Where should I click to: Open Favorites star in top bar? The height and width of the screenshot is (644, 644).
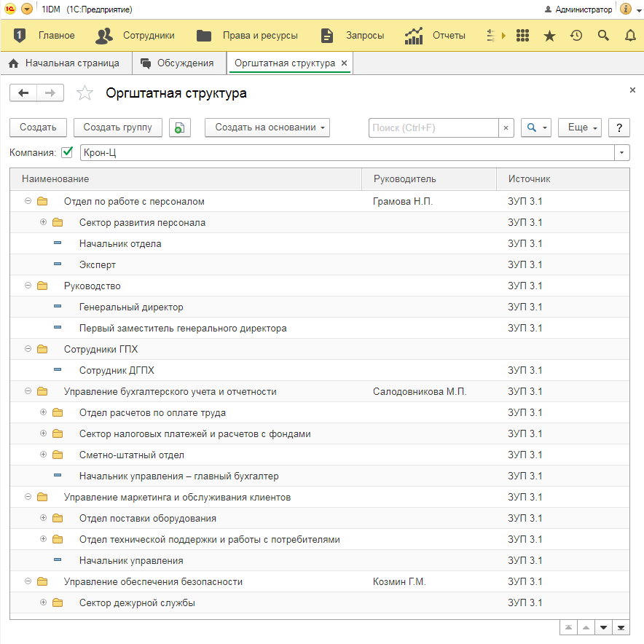tap(549, 36)
